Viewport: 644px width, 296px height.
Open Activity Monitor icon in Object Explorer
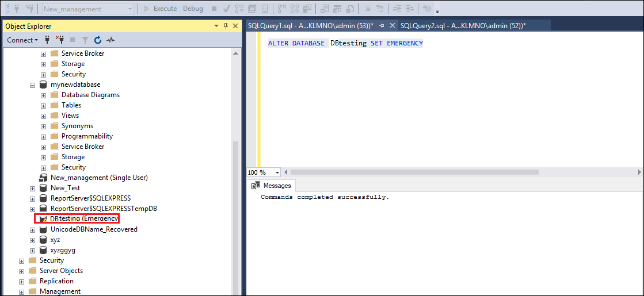110,40
